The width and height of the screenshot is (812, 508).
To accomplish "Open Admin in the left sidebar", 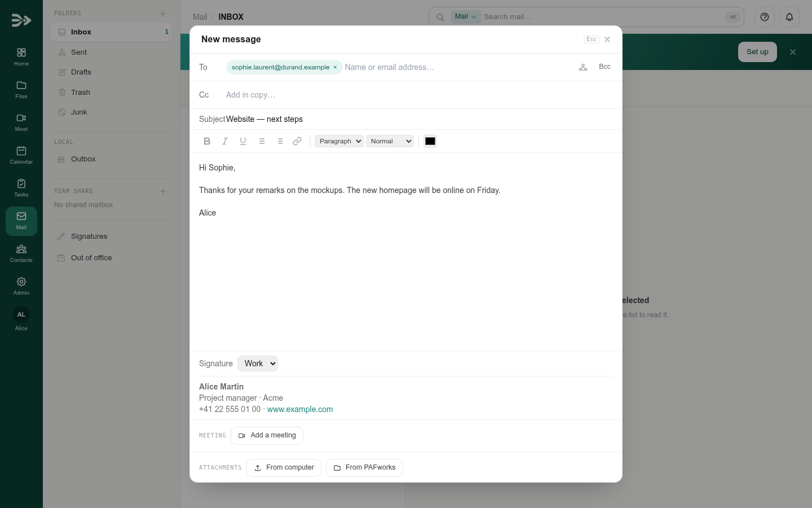I will pos(21,286).
